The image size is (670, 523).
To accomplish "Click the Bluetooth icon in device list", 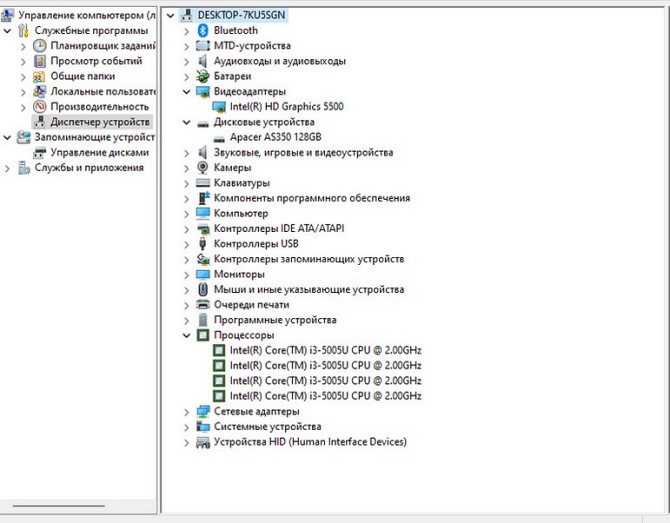I will point(203,31).
